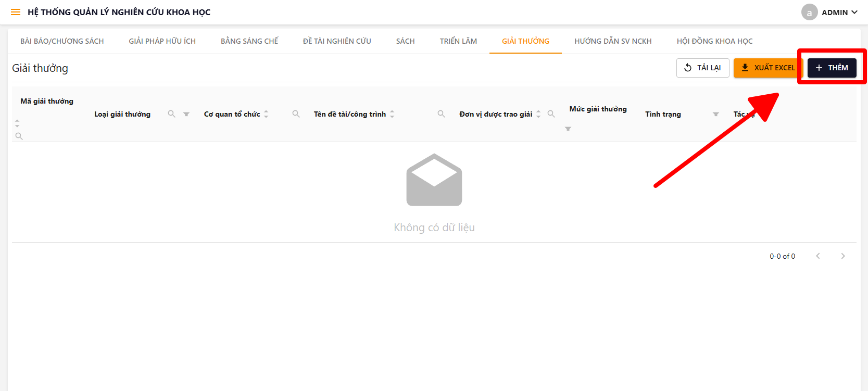Sort by Cơ quan tổ chức
868x391 pixels.
click(266, 114)
